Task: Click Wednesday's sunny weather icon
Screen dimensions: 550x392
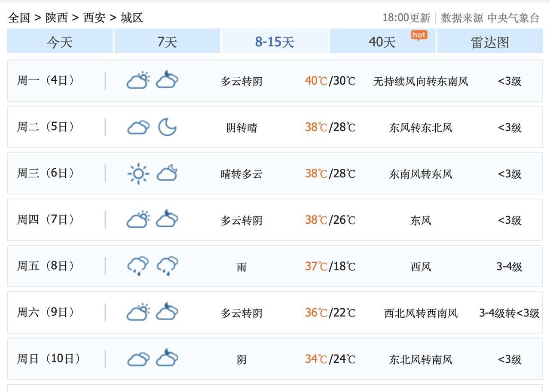Action: 138,173
